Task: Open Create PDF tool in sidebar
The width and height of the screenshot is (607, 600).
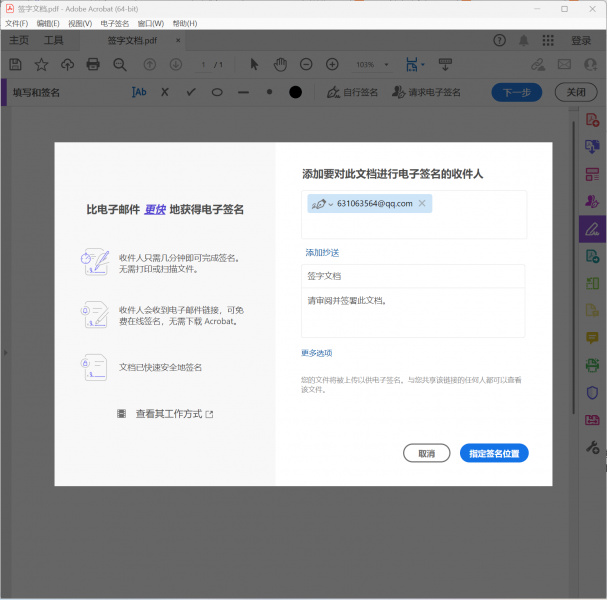Action: (592, 120)
